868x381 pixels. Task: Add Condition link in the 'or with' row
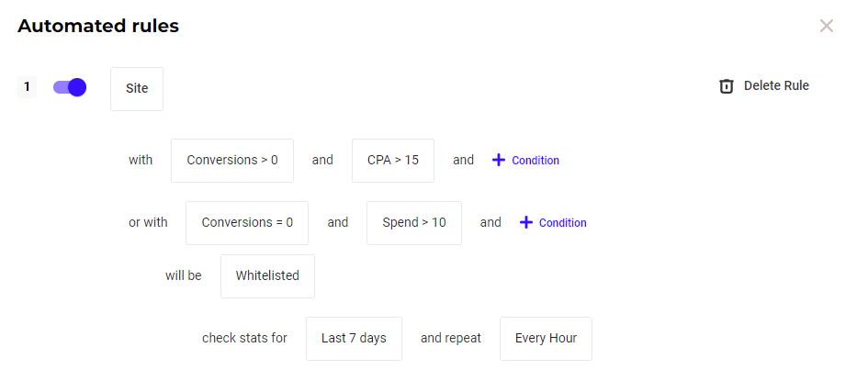pyautogui.click(x=562, y=223)
